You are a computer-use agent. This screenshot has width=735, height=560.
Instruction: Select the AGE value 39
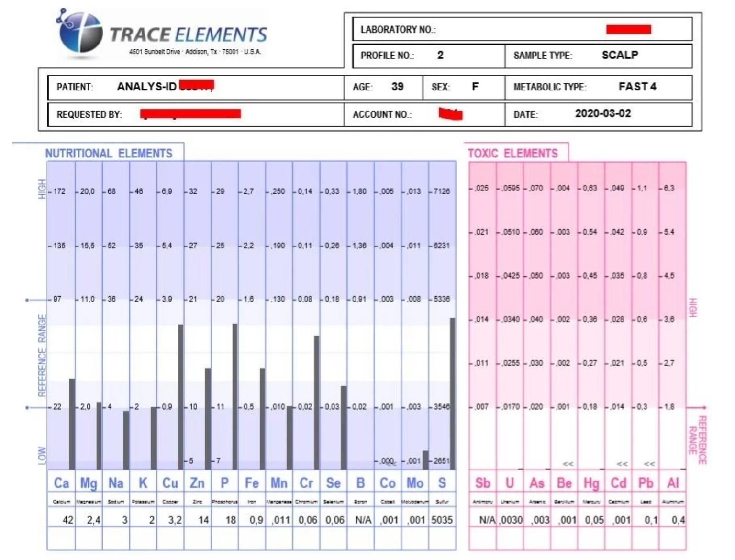[397, 87]
